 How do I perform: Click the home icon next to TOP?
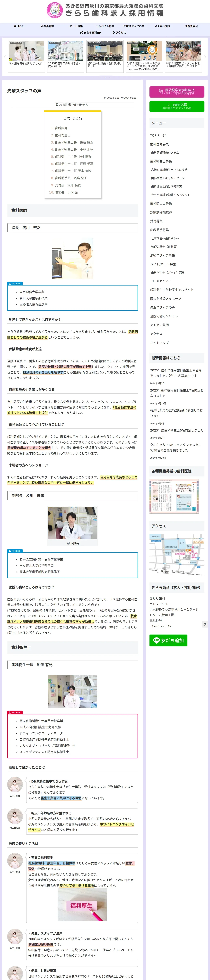pos(15,26)
